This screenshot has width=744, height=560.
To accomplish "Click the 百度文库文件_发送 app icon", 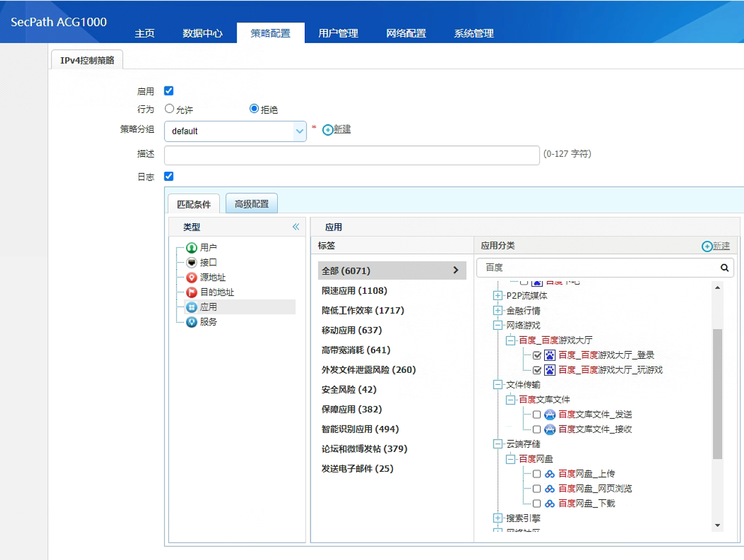I will [x=550, y=415].
